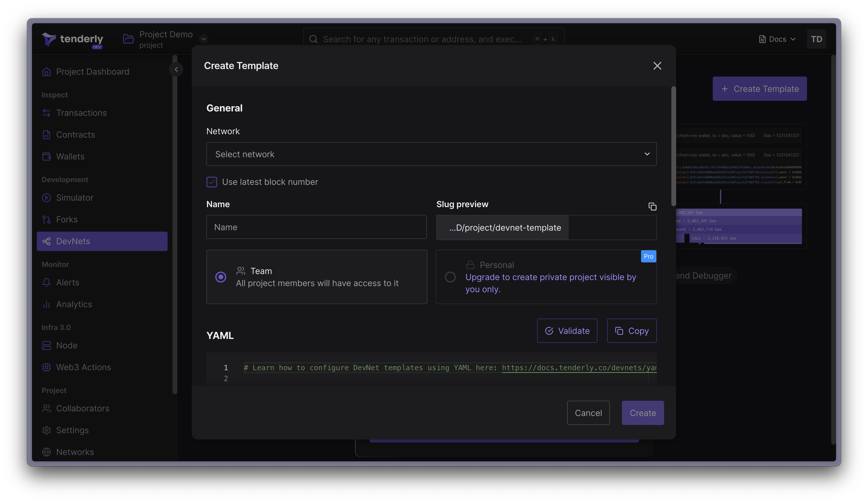
Task: Open Web3 Actions in sidebar
Action: (x=102, y=367)
